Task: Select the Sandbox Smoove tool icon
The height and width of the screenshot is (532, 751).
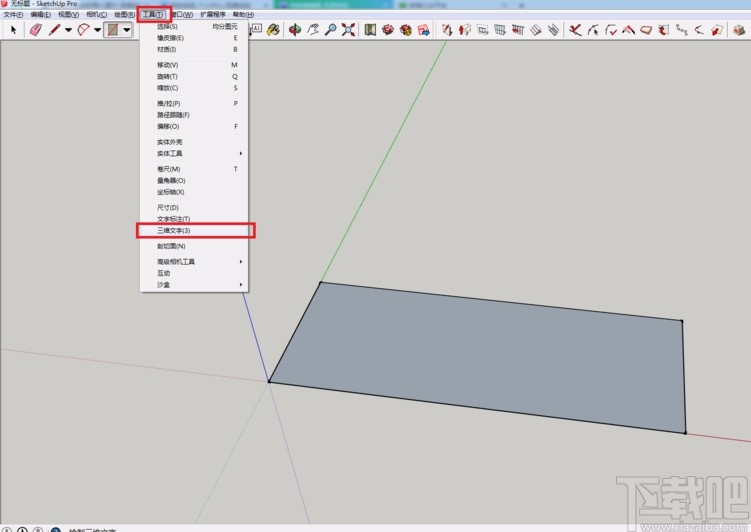Action: [x=482, y=30]
